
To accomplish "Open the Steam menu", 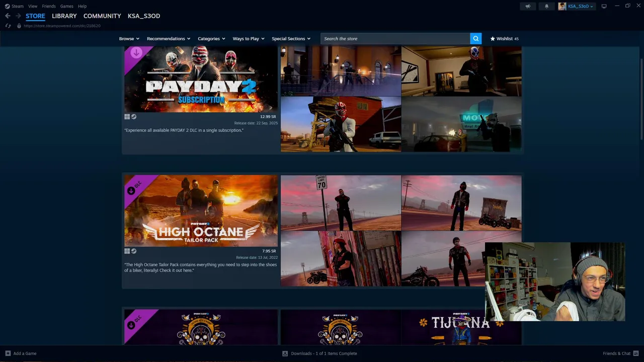I will click(x=17, y=6).
